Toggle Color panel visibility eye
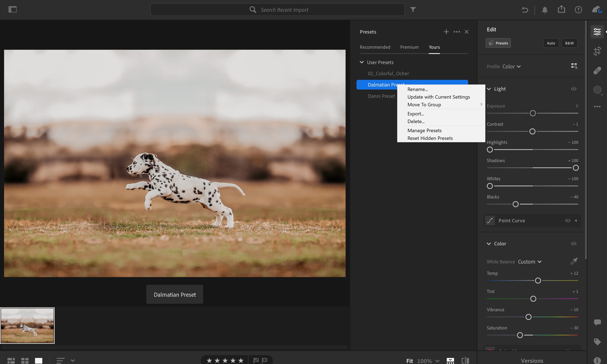 pyautogui.click(x=574, y=244)
